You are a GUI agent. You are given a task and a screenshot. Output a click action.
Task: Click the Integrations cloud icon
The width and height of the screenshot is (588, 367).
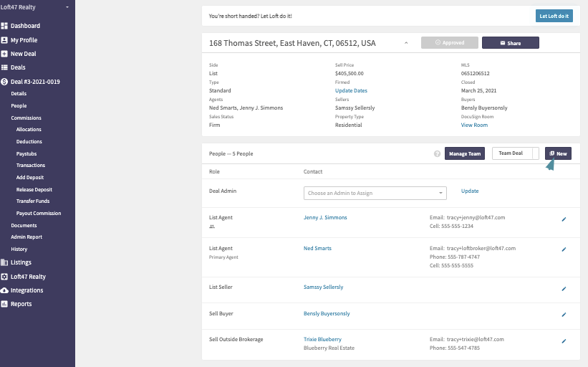click(x=4, y=290)
